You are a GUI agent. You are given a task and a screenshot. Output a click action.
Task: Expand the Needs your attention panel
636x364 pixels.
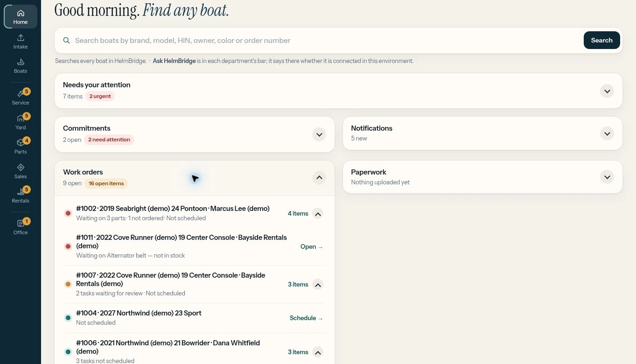(607, 91)
